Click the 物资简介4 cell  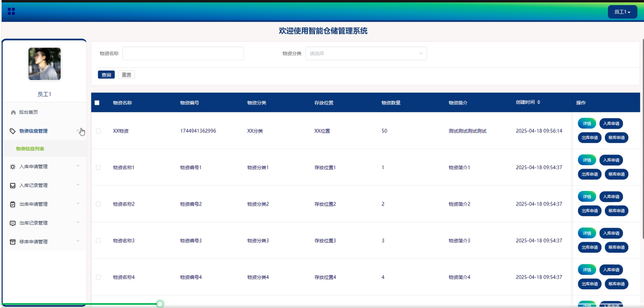459,277
